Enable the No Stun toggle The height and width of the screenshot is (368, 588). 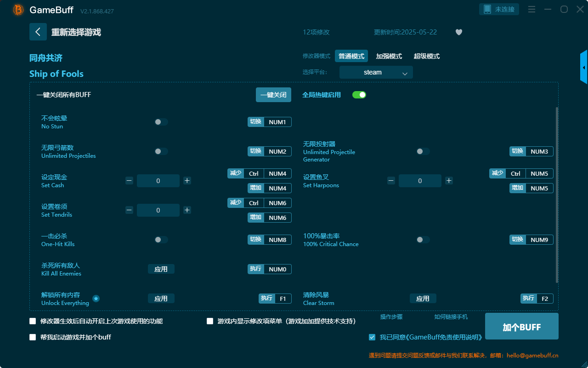point(161,122)
